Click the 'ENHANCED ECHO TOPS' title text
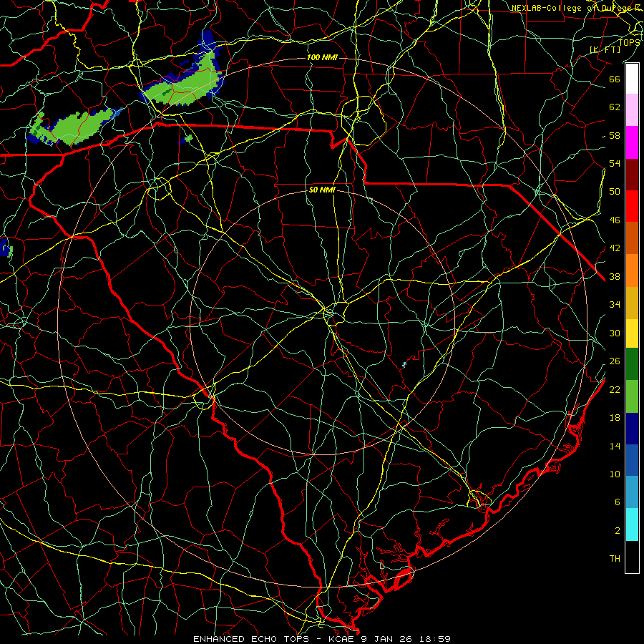644x644 pixels. [x=251, y=639]
